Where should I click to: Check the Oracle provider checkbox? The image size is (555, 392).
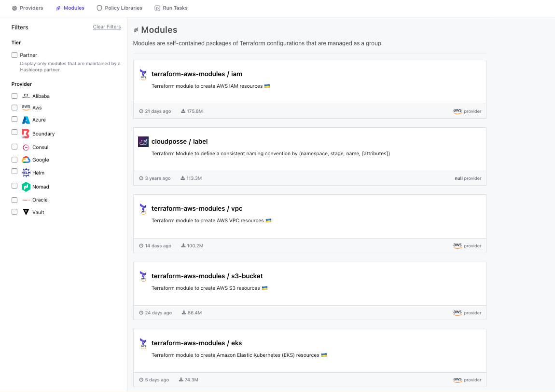point(14,200)
